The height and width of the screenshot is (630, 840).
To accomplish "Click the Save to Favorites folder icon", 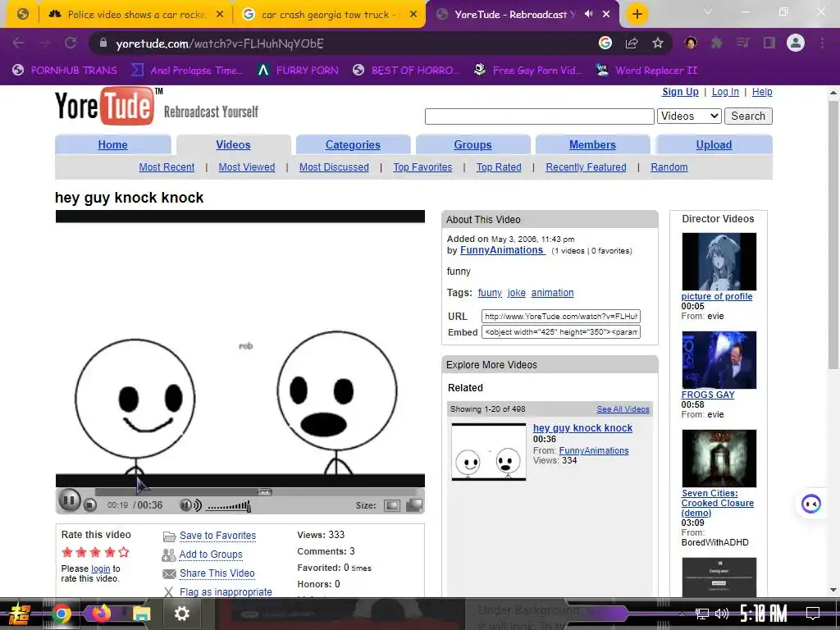I will [169, 536].
